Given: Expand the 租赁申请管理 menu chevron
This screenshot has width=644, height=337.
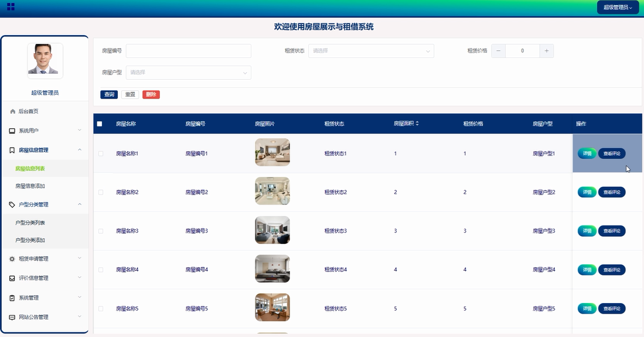Looking at the screenshot, I should click(x=80, y=258).
